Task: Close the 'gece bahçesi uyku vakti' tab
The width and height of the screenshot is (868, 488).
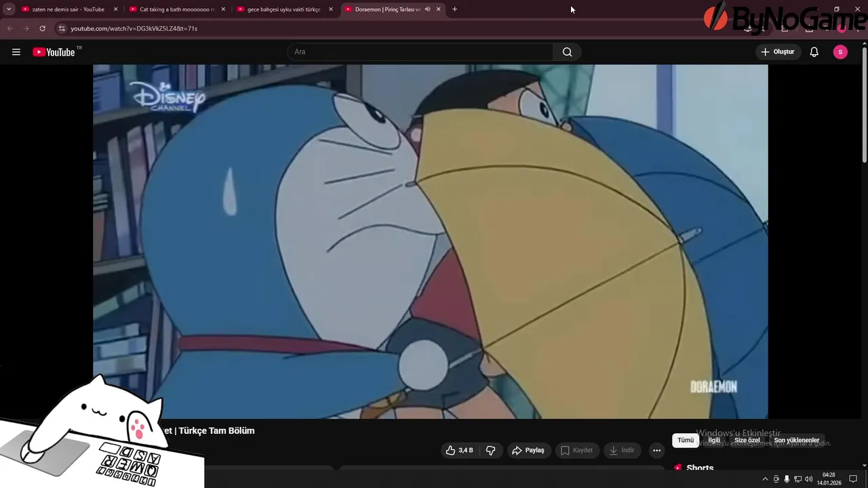Action: click(331, 9)
